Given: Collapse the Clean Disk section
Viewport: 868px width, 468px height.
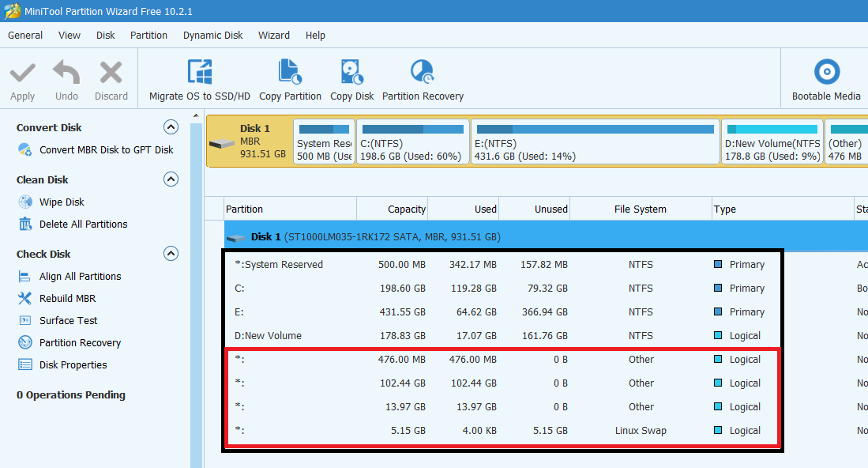Looking at the screenshot, I should point(171,179).
